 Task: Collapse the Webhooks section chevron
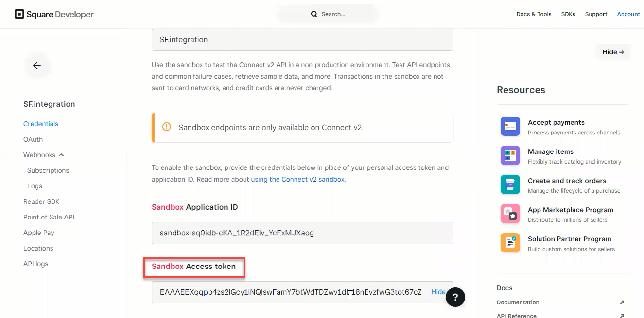(61, 155)
